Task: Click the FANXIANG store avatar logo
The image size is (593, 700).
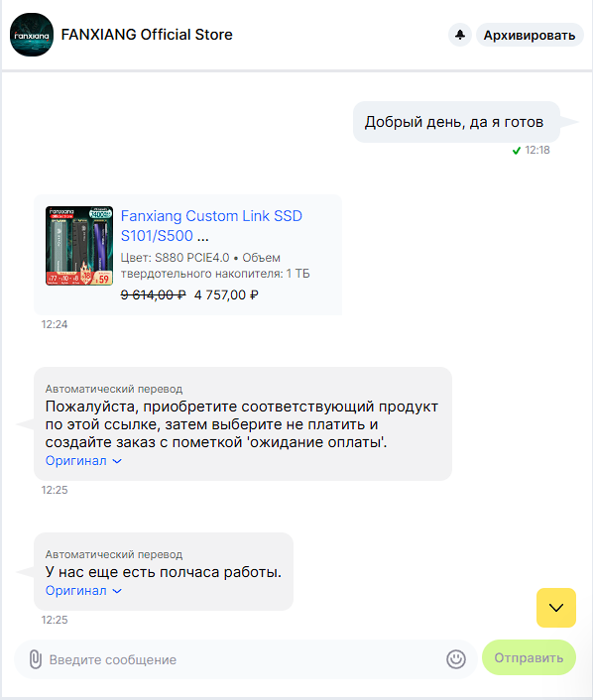Action: pos(32,35)
